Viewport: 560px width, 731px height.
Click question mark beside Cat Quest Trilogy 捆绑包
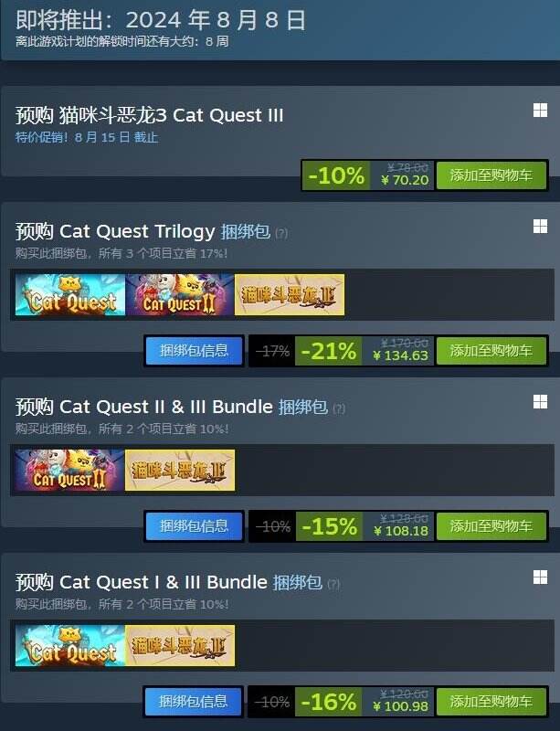tap(281, 233)
